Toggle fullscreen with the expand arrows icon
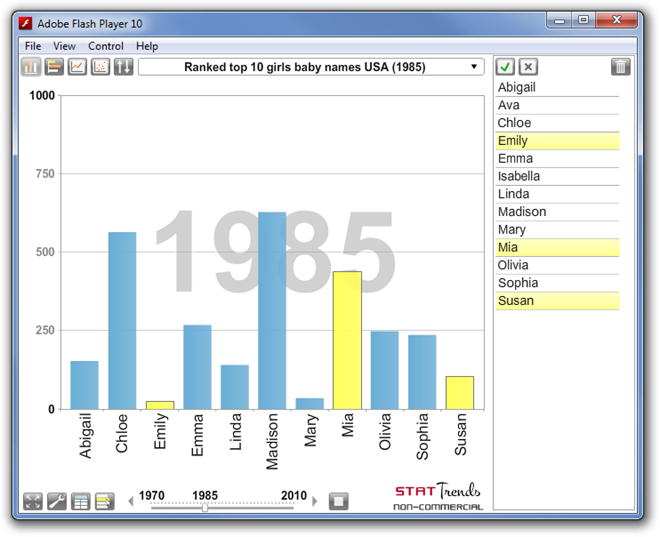This screenshot has width=660, height=537. (32, 501)
